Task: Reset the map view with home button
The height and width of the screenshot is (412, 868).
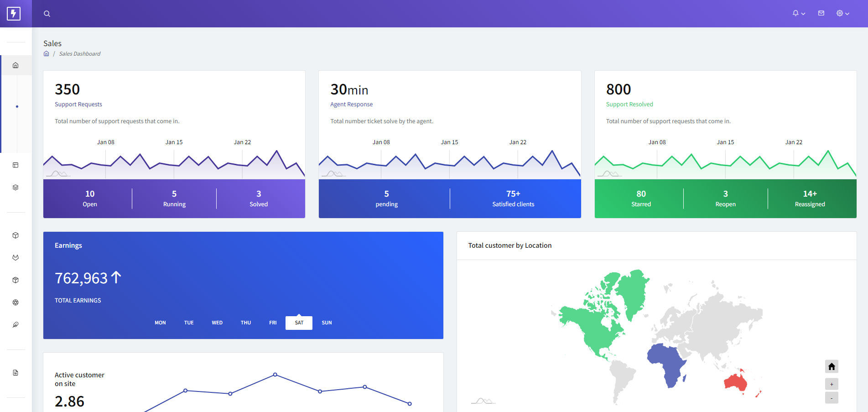Action: pyautogui.click(x=832, y=366)
